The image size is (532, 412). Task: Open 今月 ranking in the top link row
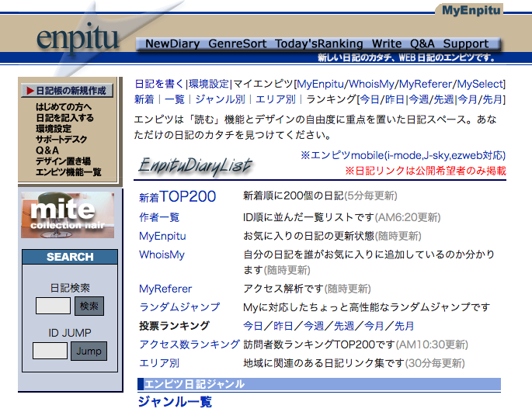pos(468,99)
